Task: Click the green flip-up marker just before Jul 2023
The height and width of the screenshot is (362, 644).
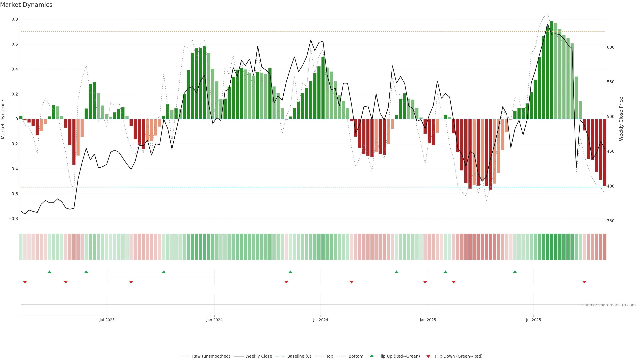Action: [86, 272]
